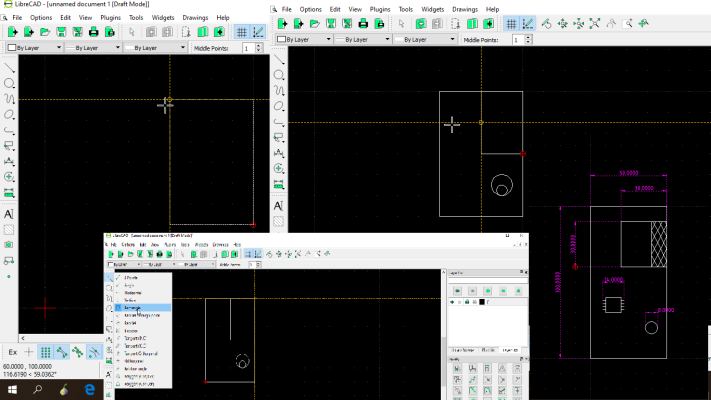
Task: Click Windows taskbar search icon
Action: [38, 390]
